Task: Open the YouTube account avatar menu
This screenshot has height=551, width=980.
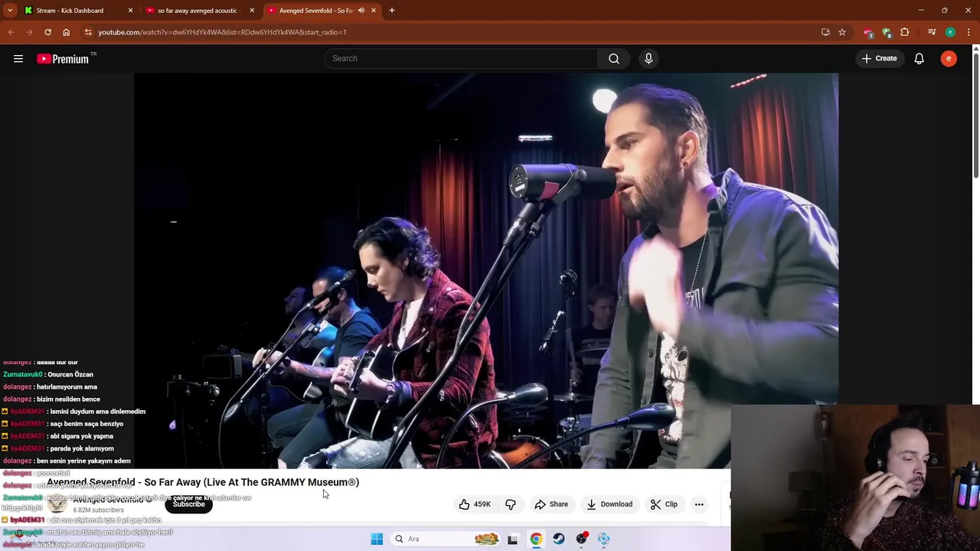Action: click(x=949, y=58)
